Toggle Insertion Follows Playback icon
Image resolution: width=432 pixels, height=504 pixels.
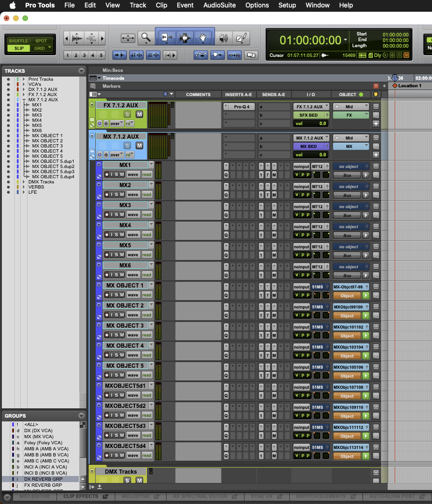pos(170,55)
